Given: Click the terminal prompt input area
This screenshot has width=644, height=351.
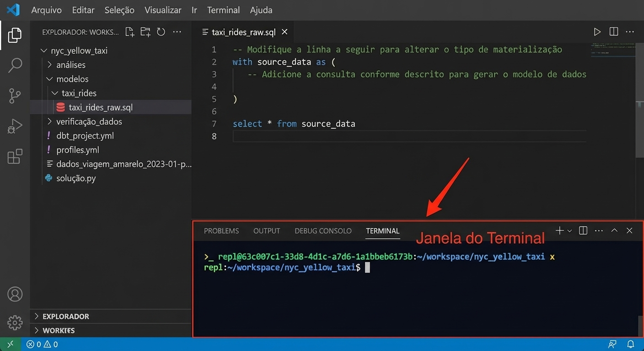Looking at the screenshot, I should click(x=367, y=268).
